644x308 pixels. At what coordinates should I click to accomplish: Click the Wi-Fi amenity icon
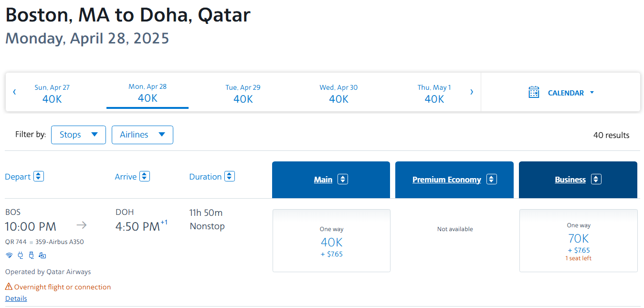(x=9, y=255)
